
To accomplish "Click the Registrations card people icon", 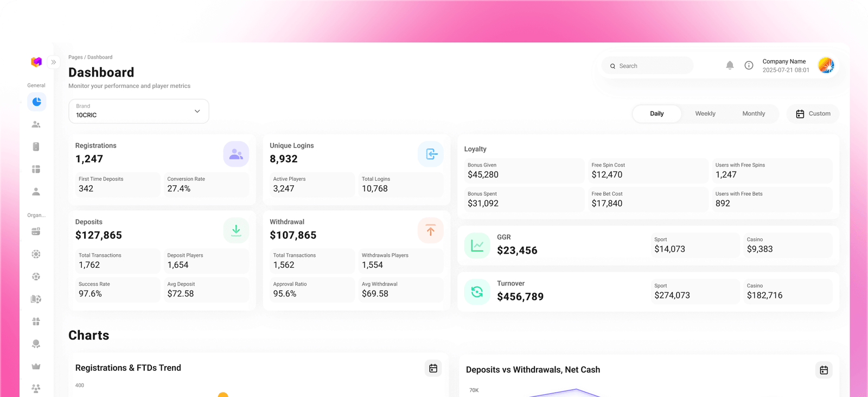I will click(x=236, y=154).
